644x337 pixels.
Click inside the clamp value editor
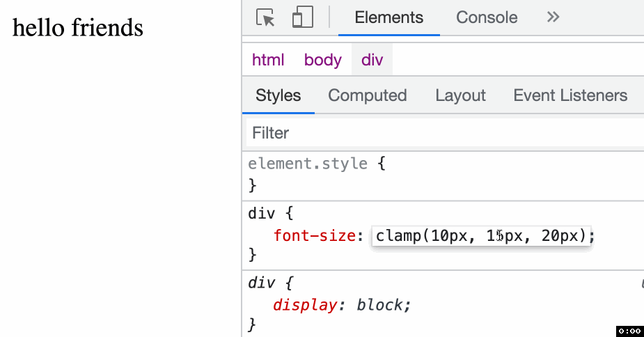[x=480, y=236]
